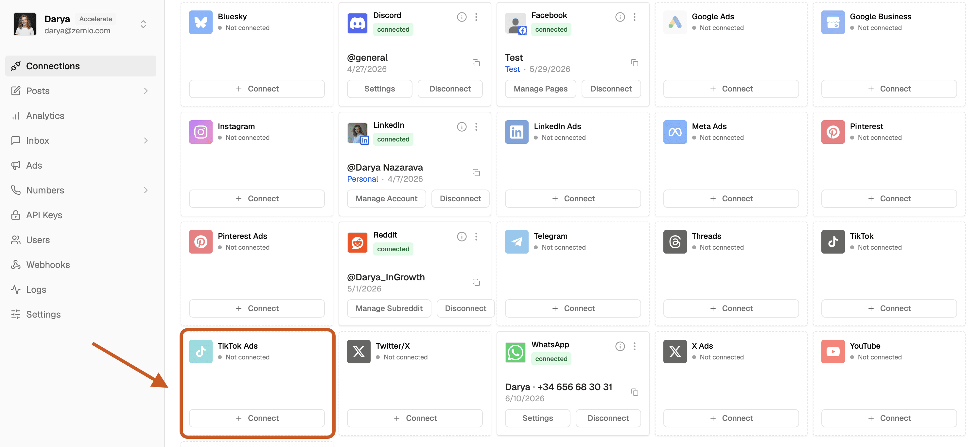This screenshot has height=447, width=980.
Task: Disconnect the Discord account
Action: coord(450,89)
